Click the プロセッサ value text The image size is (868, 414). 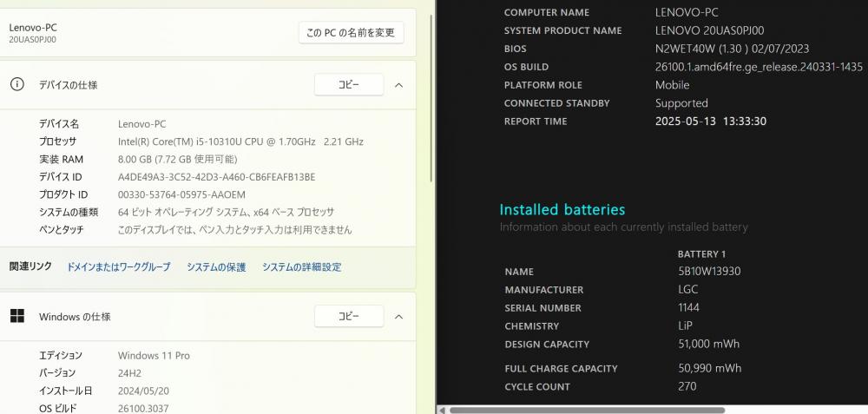[240, 141]
